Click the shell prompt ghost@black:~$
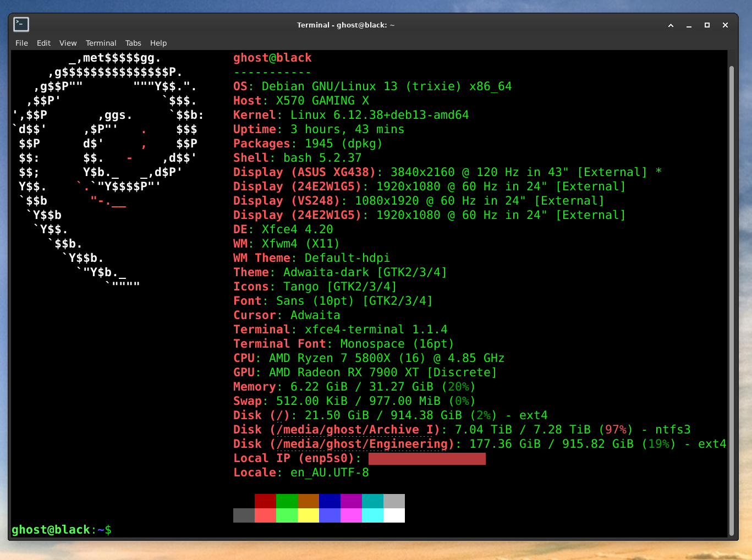 (x=62, y=530)
